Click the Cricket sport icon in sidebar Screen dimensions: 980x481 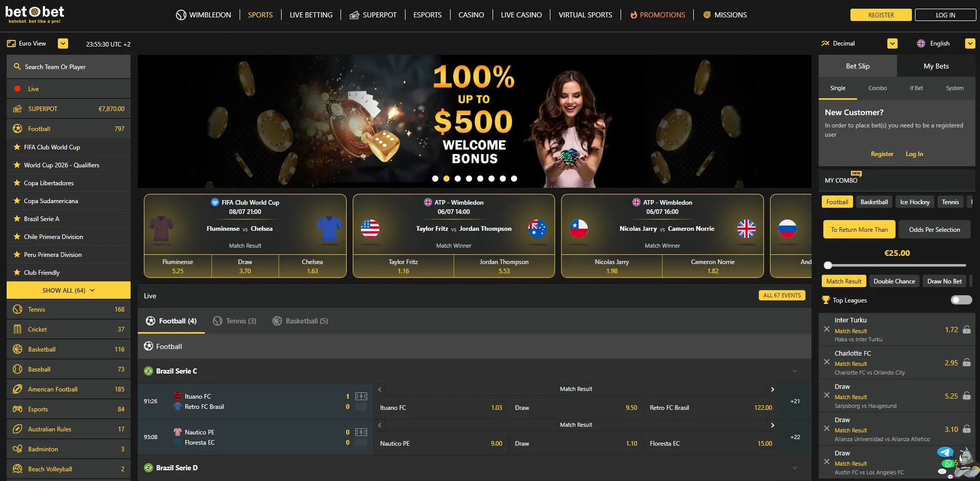point(17,329)
